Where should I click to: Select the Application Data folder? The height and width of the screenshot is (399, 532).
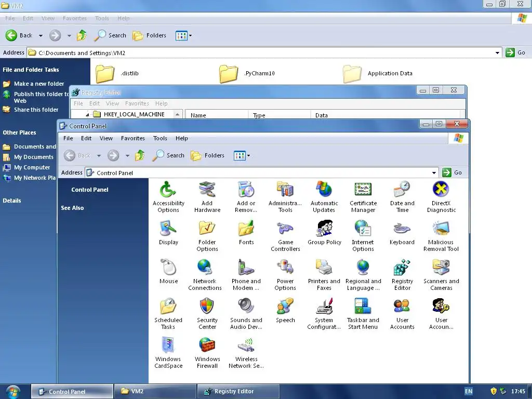tap(378, 73)
